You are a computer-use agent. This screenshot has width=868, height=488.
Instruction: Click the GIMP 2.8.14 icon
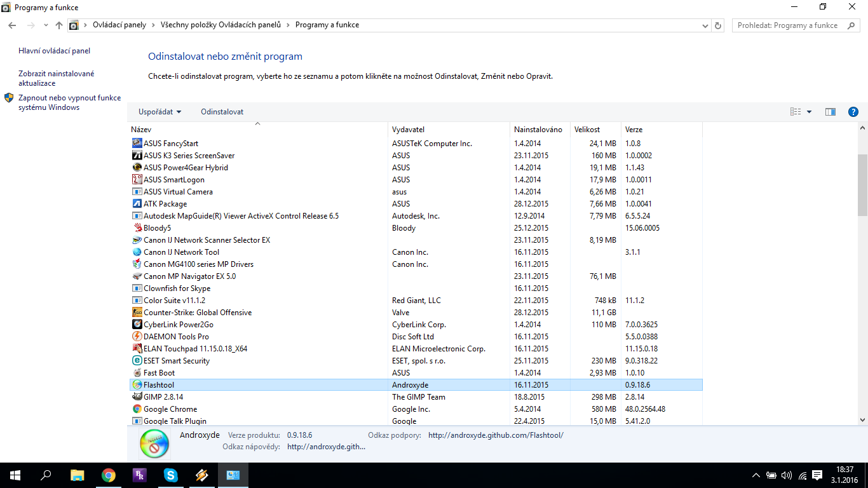pos(137,397)
